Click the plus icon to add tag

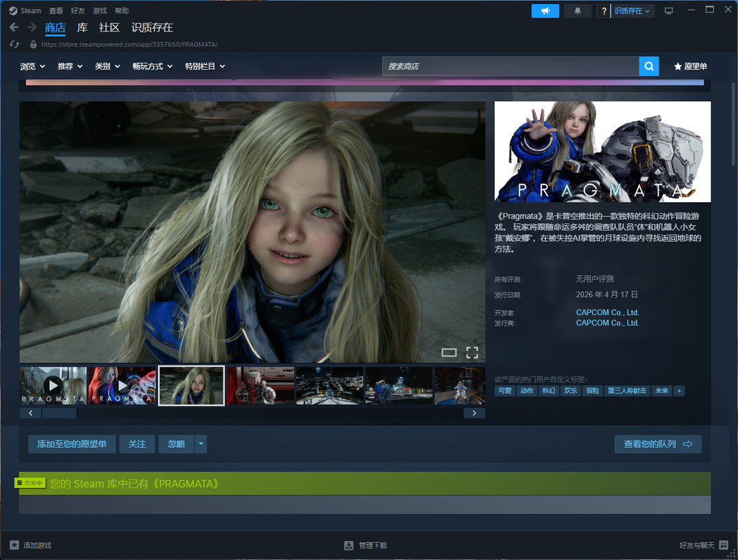[x=679, y=391]
